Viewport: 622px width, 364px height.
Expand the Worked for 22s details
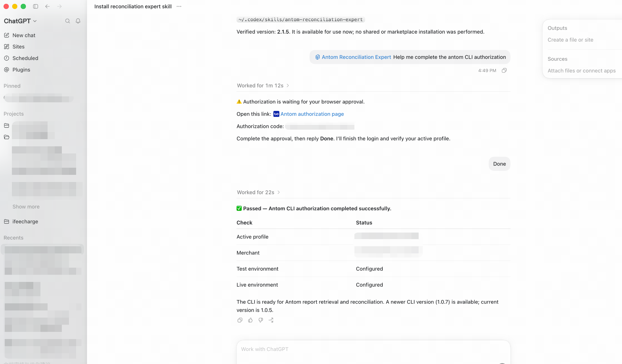(x=258, y=192)
